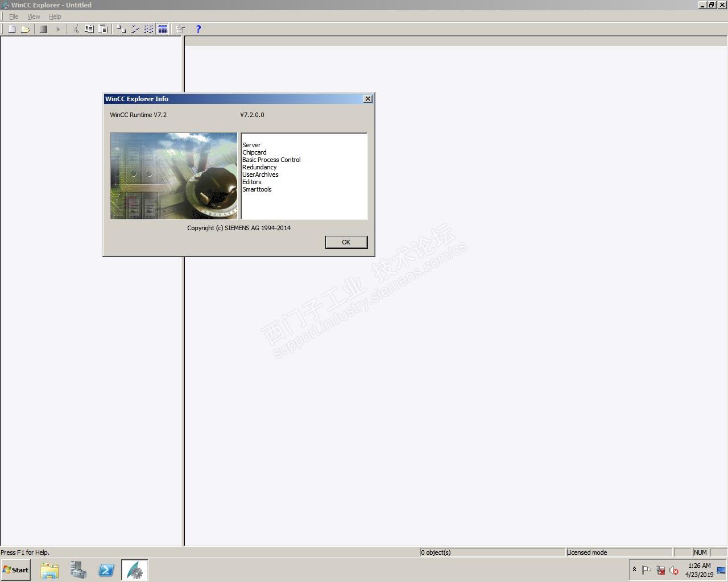Show hidden tray icons chevron

coord(634,569)
